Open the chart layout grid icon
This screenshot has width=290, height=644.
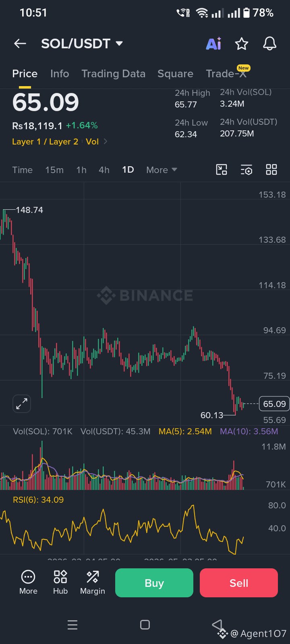point(271,169)
